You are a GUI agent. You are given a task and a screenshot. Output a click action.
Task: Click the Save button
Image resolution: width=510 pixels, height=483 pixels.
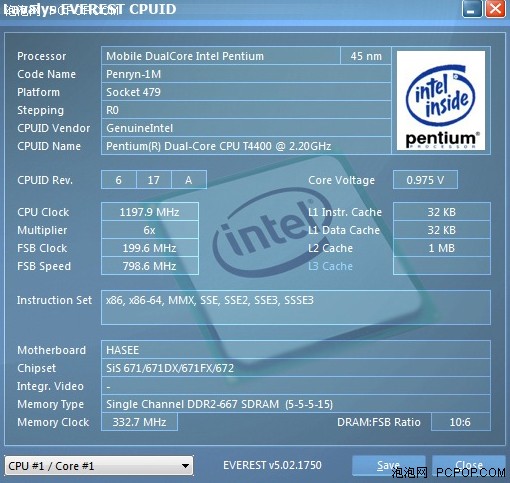click(389, 465)
